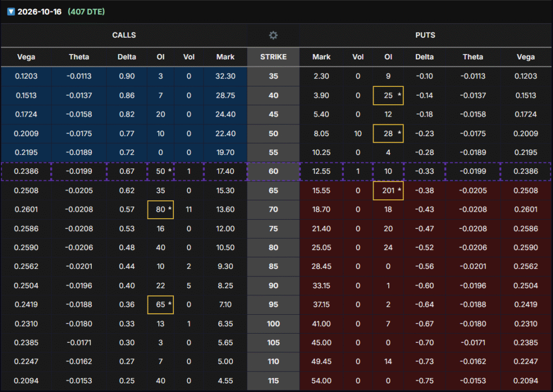Click the CALLS section header
Image resolution: width=553 pixels, height=392 pixels.
(x=124, y=35)
